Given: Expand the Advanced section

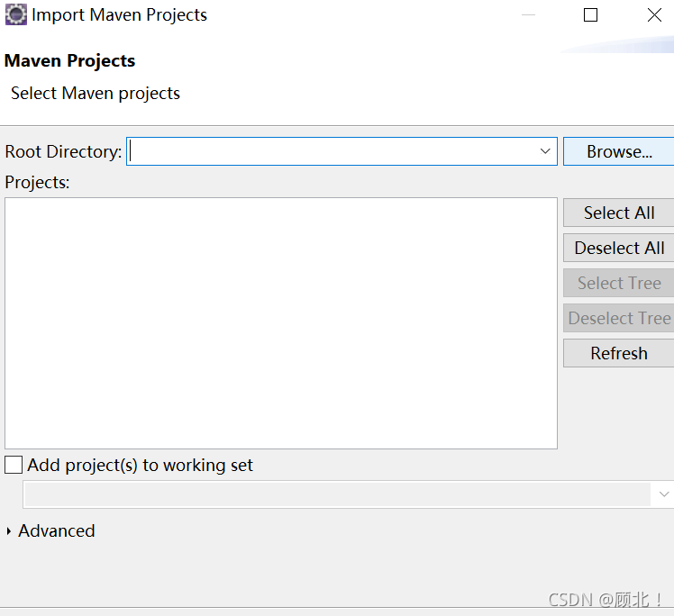Looking at the screenshot, I should pos(9,531).
